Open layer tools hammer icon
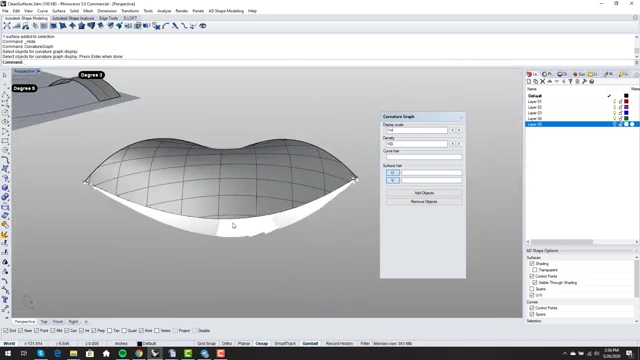Image resolution: width=640 pixels, height=360 pixels. [x=584, y=82]
